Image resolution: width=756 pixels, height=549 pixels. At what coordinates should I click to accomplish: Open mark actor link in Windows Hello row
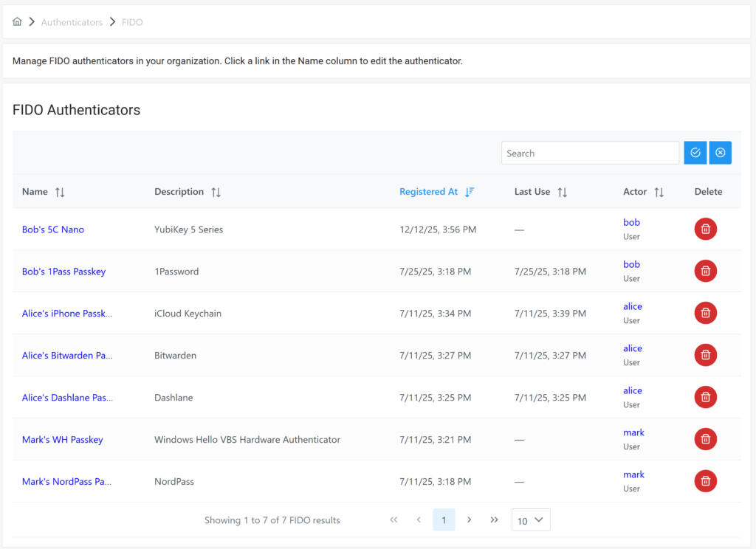[633, 432]
